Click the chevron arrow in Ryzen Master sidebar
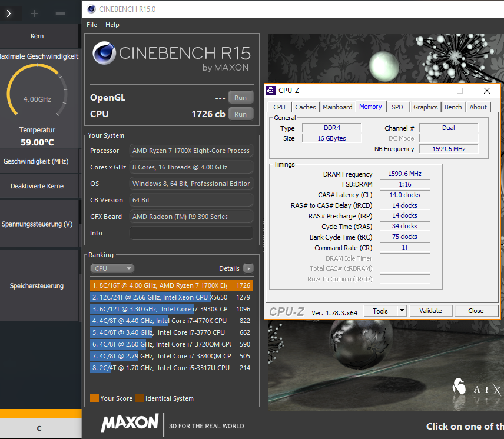This screenshot has height=439, width=504. (x=9, y=14)
